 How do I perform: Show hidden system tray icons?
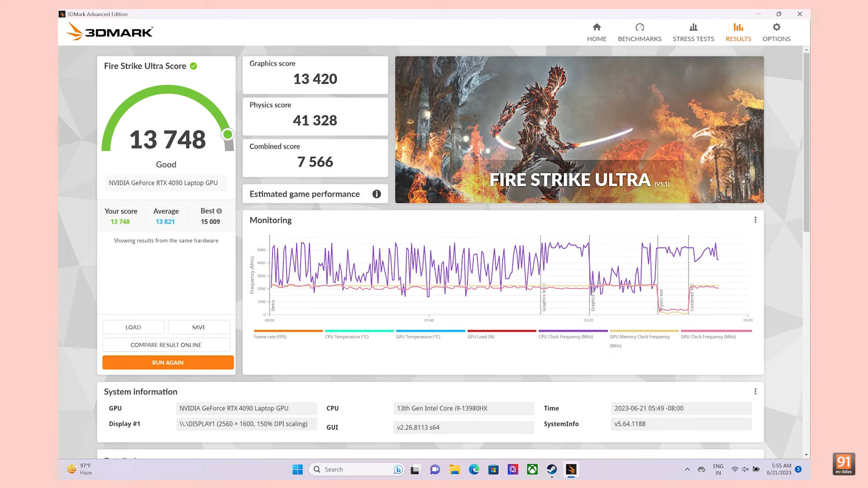[687, 469]
